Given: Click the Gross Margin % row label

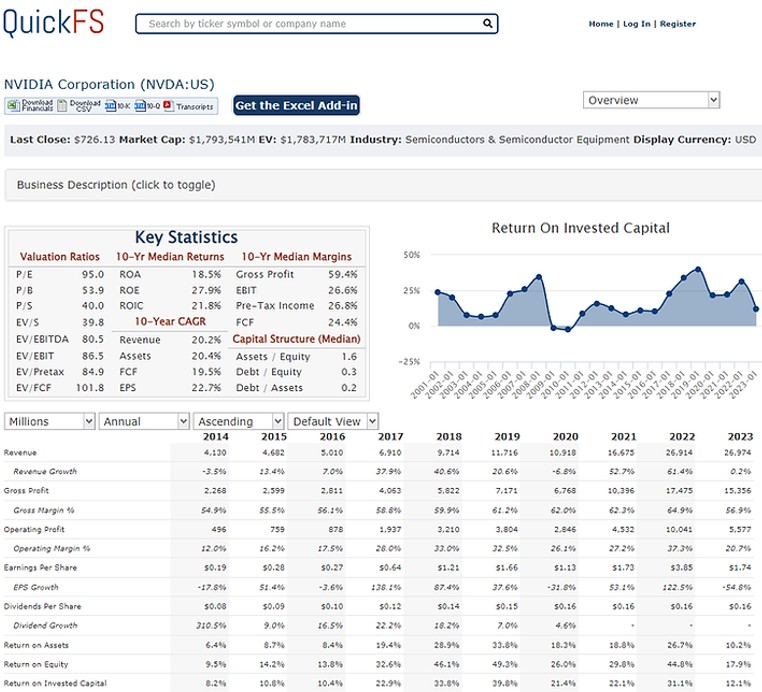Looking at the screenshot, I should pyautogui.click(x=44, y=510).
